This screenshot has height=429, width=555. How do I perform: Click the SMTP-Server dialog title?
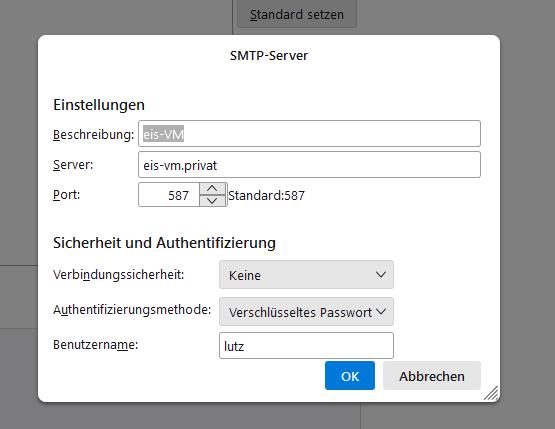click(269, 56)
